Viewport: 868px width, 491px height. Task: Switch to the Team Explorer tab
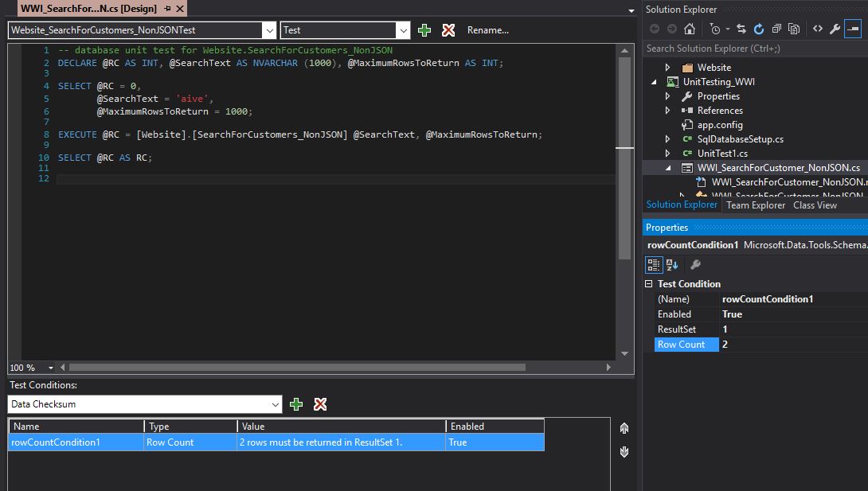[x=755, y=205]
